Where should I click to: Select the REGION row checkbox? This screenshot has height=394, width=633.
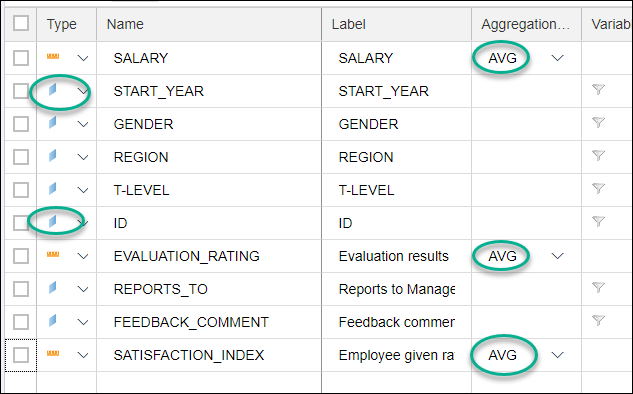[21, 157]
